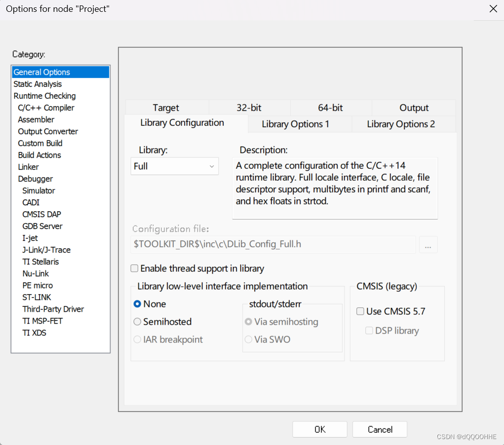Image resolution: width=504 pixels, height=445 pixels.
Task: Select the CMSIS DAP category
Action: [41, 214]
